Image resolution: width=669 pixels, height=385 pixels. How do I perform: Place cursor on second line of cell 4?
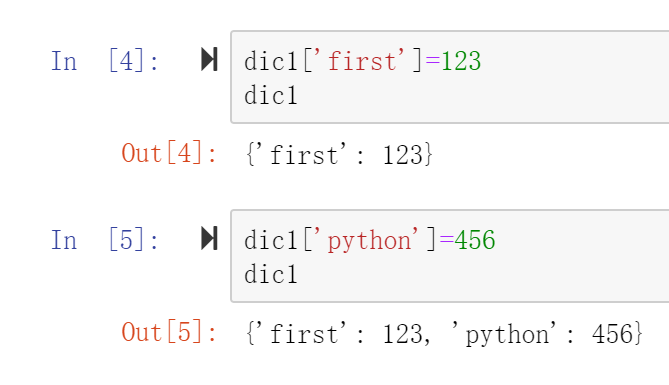pos(271,94)
